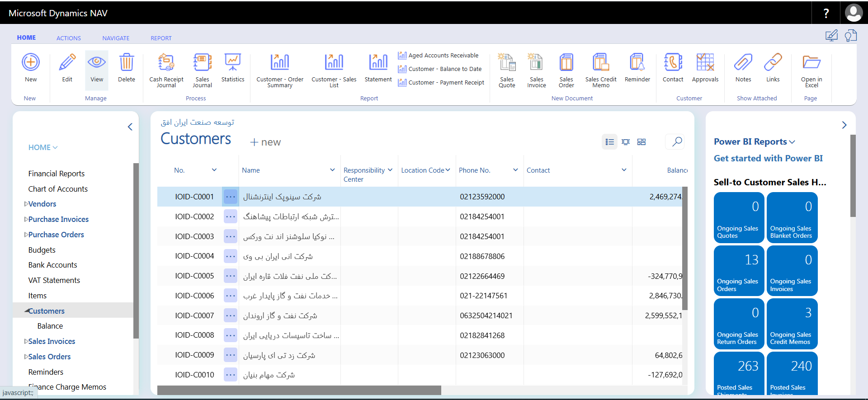Open Bank Accounts in navigation
868x400 pixels.
click(x=52, y=265)
